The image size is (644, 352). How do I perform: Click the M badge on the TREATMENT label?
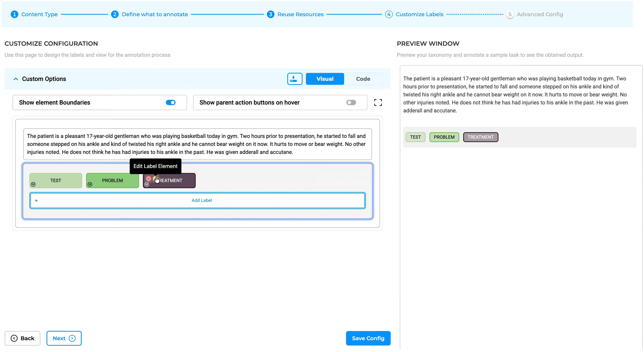click(x=147, y=185)
